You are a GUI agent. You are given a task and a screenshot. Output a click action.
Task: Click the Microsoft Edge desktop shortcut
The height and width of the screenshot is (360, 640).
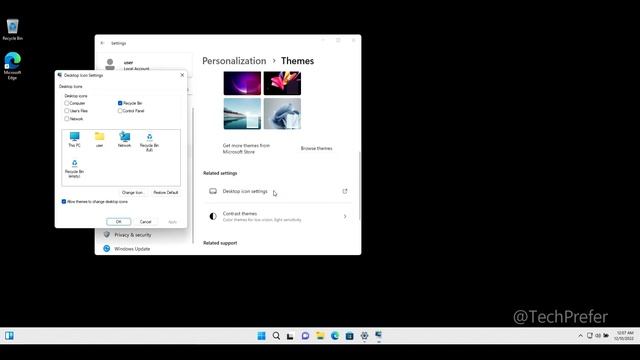point(12,66)
